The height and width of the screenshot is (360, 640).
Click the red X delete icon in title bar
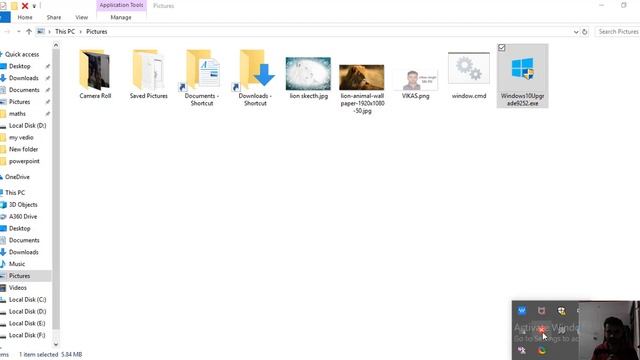coord(25,6)
